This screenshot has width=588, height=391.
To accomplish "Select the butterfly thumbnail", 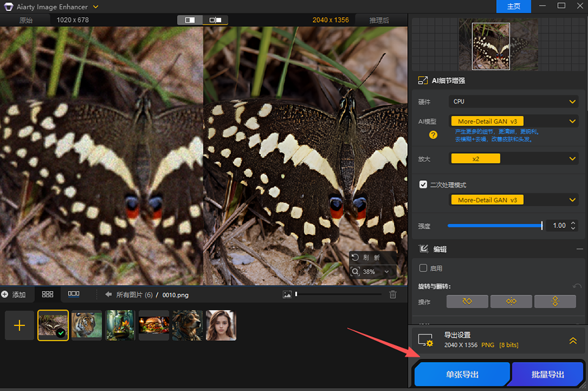I will (53, 325).
